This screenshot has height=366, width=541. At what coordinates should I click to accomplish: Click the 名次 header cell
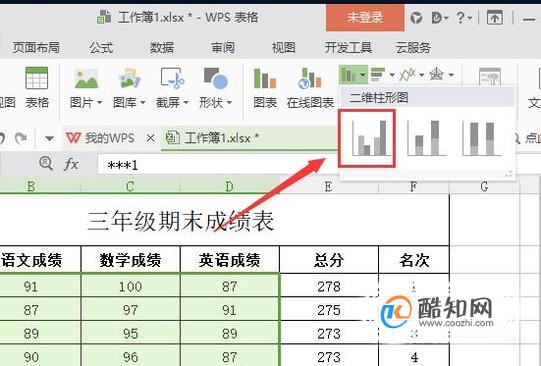(x=414, y=260)
